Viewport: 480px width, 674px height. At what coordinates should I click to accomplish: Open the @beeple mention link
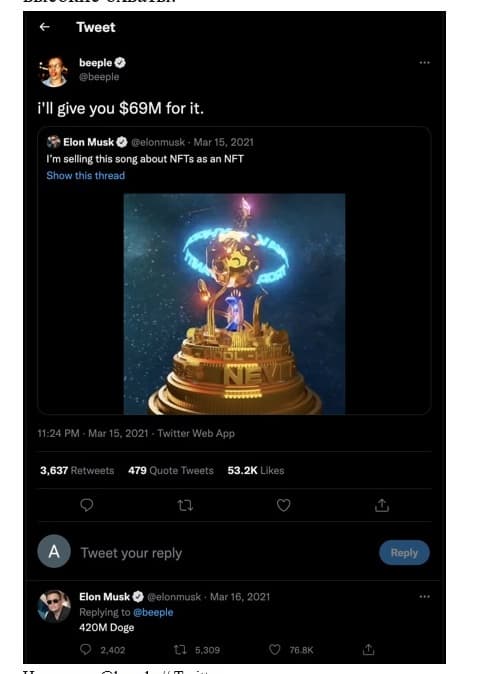153,613
